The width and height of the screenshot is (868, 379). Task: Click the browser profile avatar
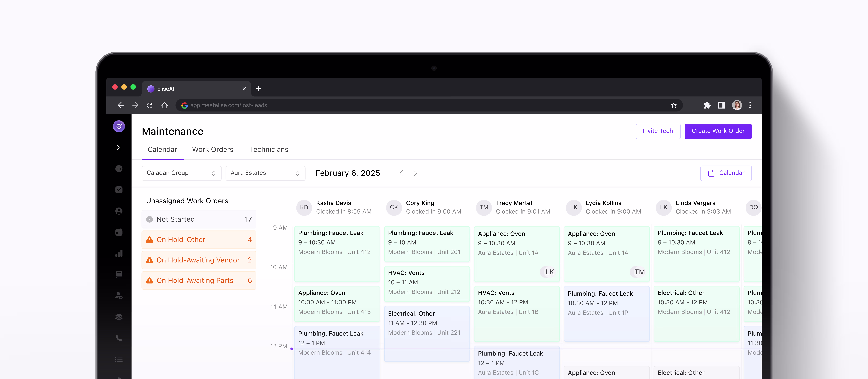coord(737,105)
